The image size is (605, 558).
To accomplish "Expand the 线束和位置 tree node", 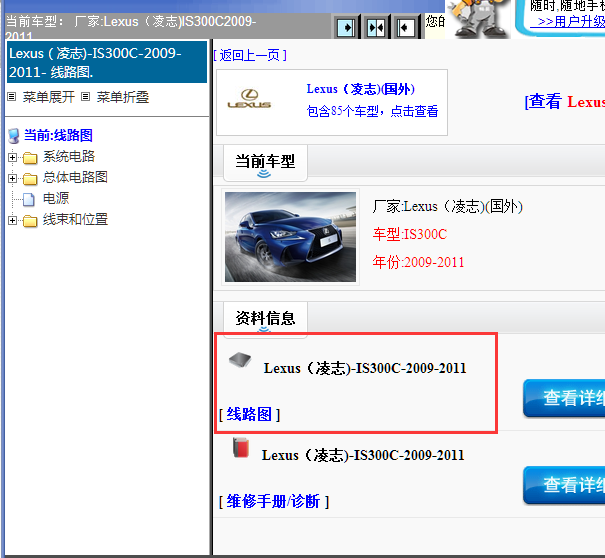I will click(12, 220).
